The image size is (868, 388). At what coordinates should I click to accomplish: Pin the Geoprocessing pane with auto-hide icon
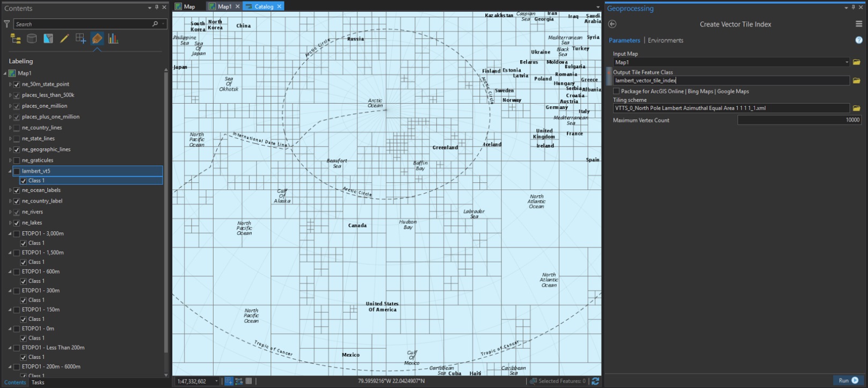click(x=854, y=8)
